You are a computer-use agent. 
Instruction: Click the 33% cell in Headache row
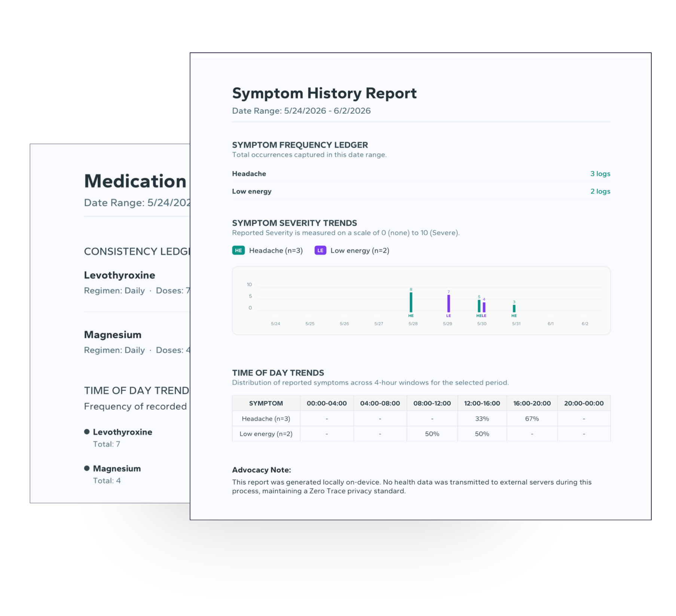click(482, 418)
